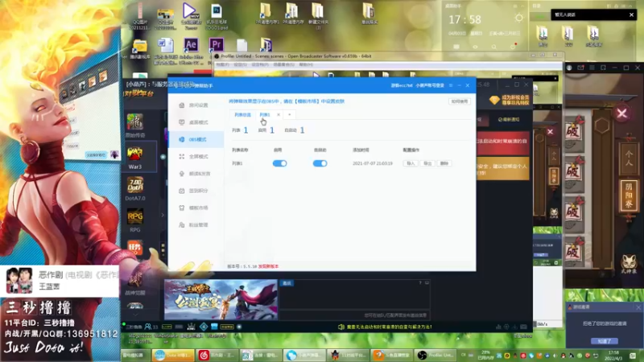
Task: Open the Adobe After Effects desktop shortcut
Action: [191, 51]
